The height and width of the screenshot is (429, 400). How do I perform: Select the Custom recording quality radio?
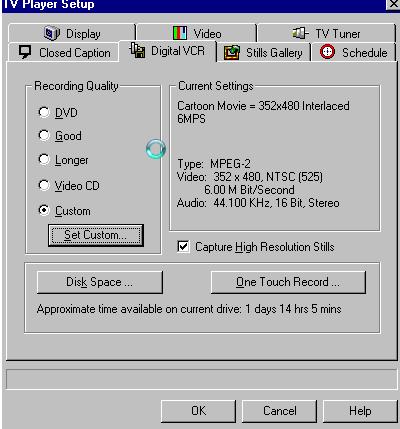click(x=44, y=210)
